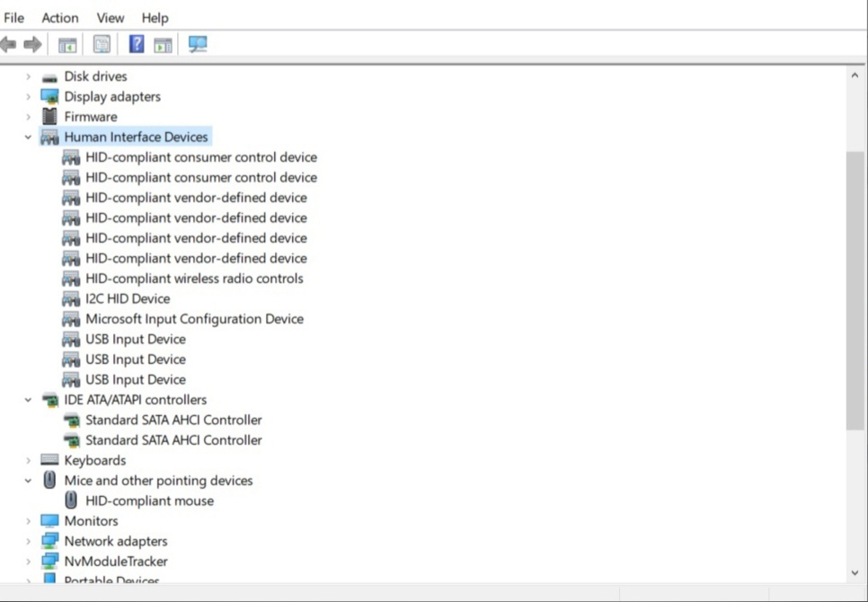Click the Display adapters icon
This screenshot has height=602, width=868.
coord(49,96)
